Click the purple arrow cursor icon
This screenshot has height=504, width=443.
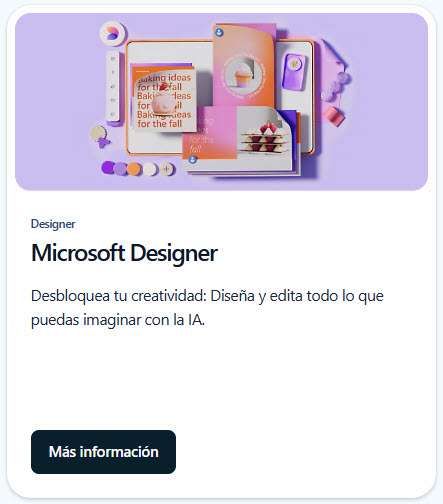[x=104, y=143]
